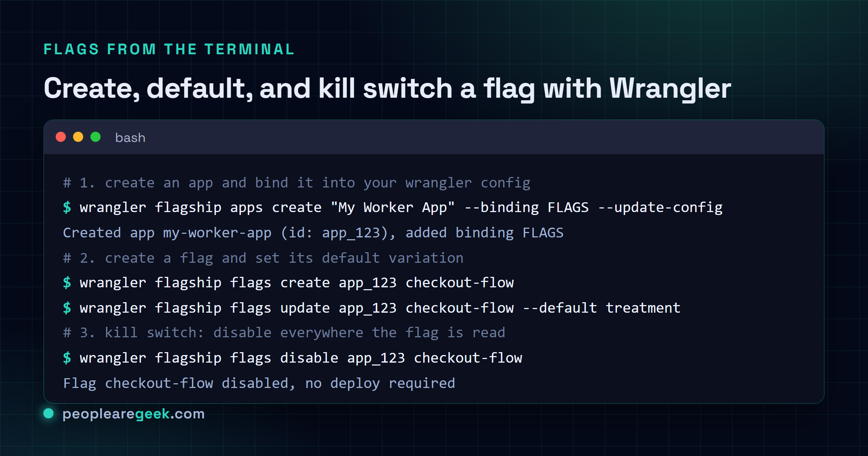Click the '--default treatment' option text
Image resolution: width=868 pixels, height=456 pixels.
[601, 308]
